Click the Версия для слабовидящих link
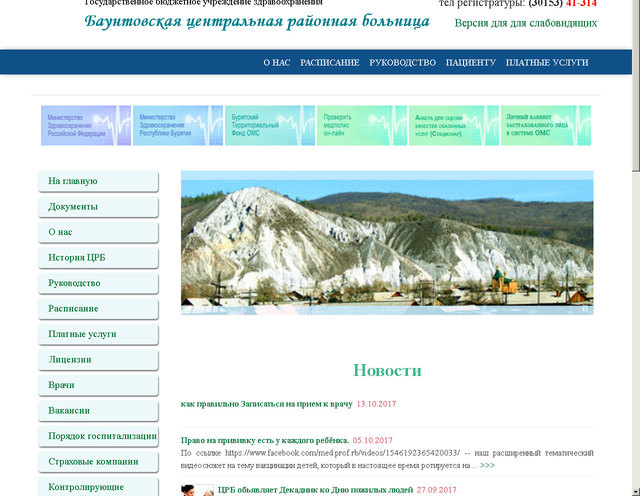 (526, 23)
